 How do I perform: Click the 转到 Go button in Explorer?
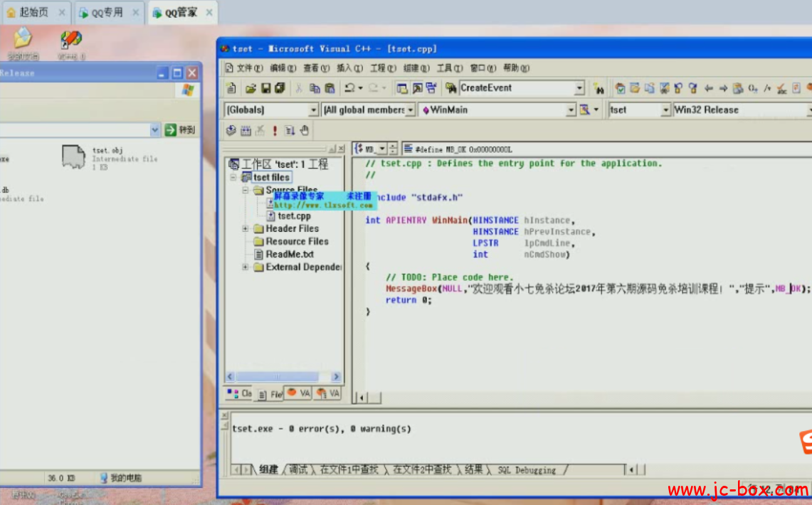click(180, 130)
